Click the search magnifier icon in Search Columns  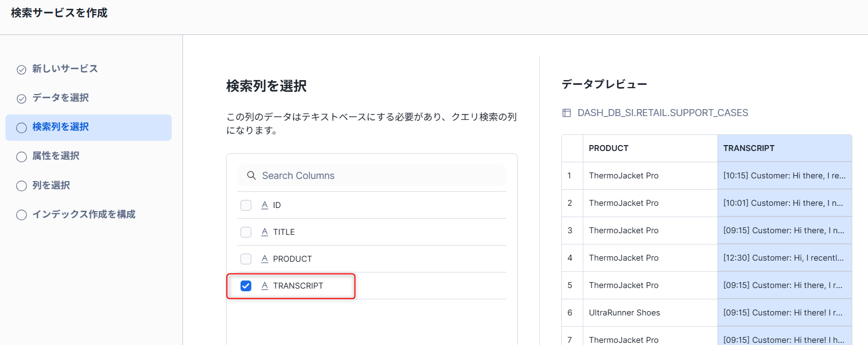pyautogui.click(x=251, y=176)
